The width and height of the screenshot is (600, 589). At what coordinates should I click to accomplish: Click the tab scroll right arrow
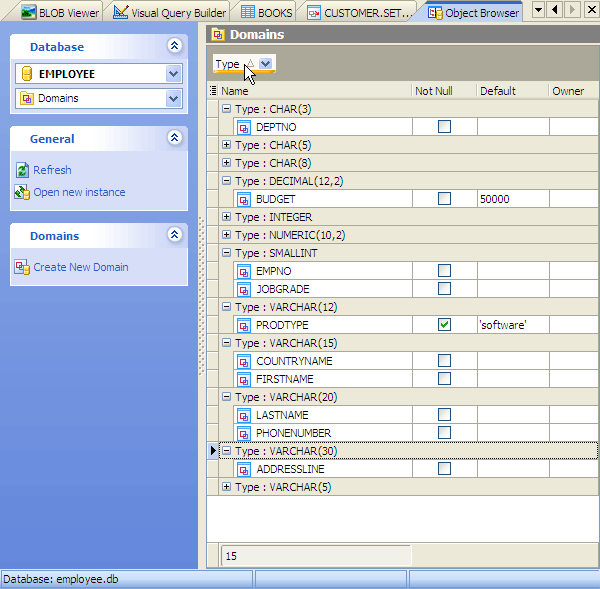click(572, 9)
